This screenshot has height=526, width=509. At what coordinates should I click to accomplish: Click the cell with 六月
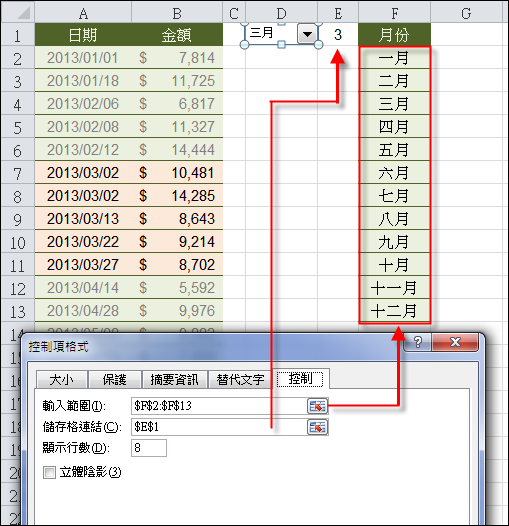(x=394, y=173)
